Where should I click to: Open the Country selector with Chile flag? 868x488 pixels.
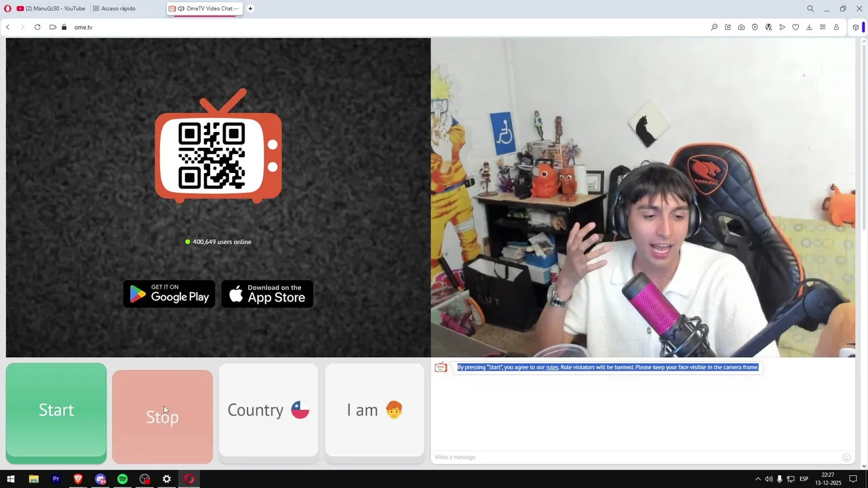click(x=269, y=410)
